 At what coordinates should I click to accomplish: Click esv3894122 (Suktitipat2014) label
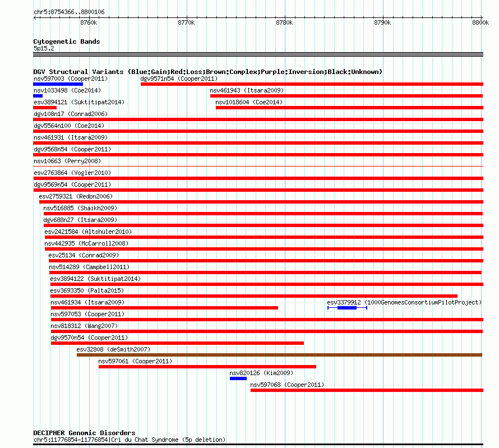click(95, 279)
